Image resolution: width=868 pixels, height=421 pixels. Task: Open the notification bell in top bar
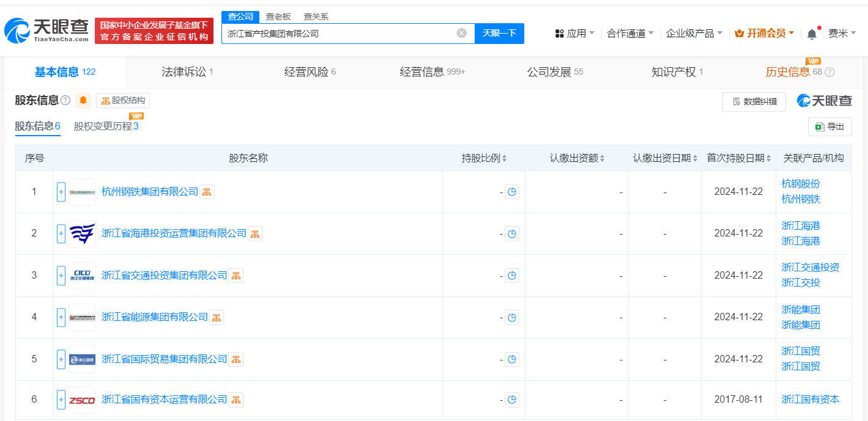[x=812, y=34]
